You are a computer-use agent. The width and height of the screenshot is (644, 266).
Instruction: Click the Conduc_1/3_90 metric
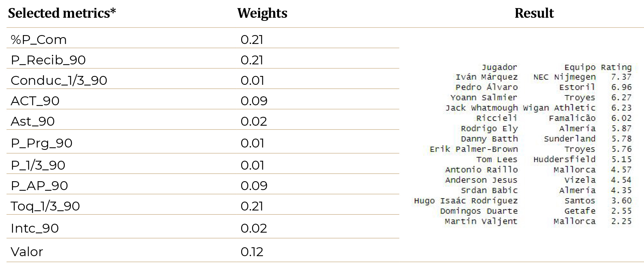pyautogui.click(x=59, y=80)
